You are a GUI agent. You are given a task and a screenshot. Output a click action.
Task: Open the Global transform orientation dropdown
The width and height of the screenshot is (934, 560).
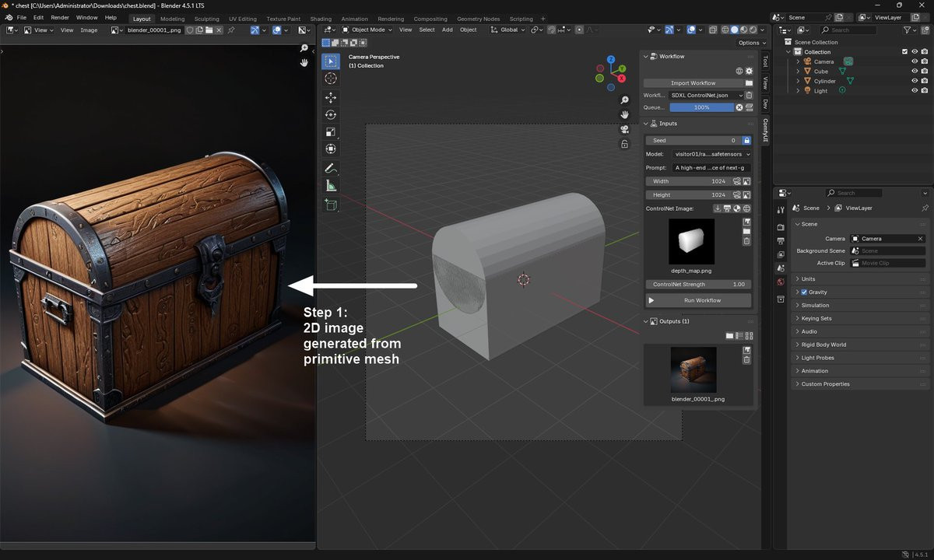pos(509,30)
